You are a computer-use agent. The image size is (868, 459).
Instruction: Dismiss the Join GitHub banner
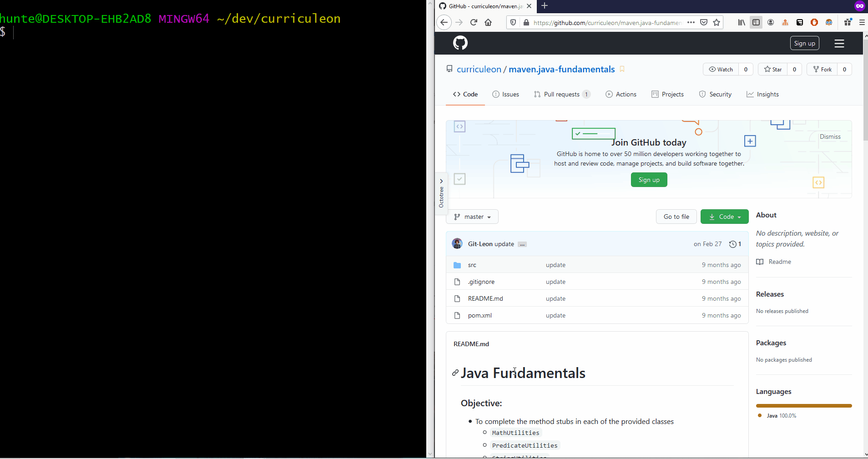830,136
